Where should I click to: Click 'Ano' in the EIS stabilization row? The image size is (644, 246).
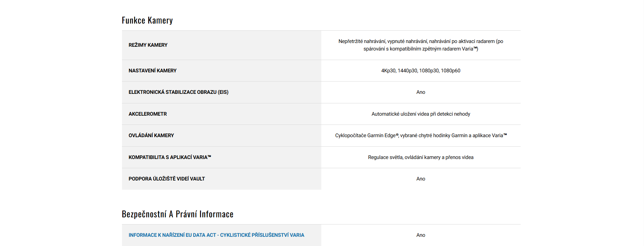coord(420,92)
